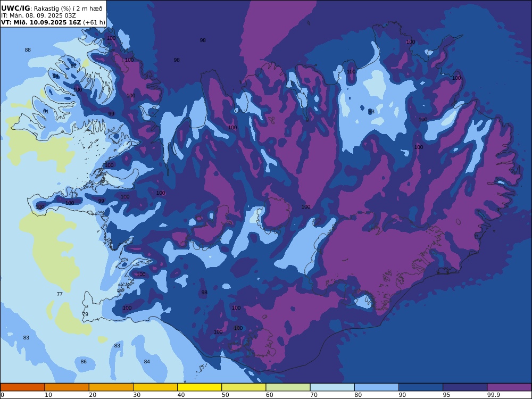This screenshot has height=399, width=532.
Task: Select the legend tick label 80
Action: click(x=358, y=395)
